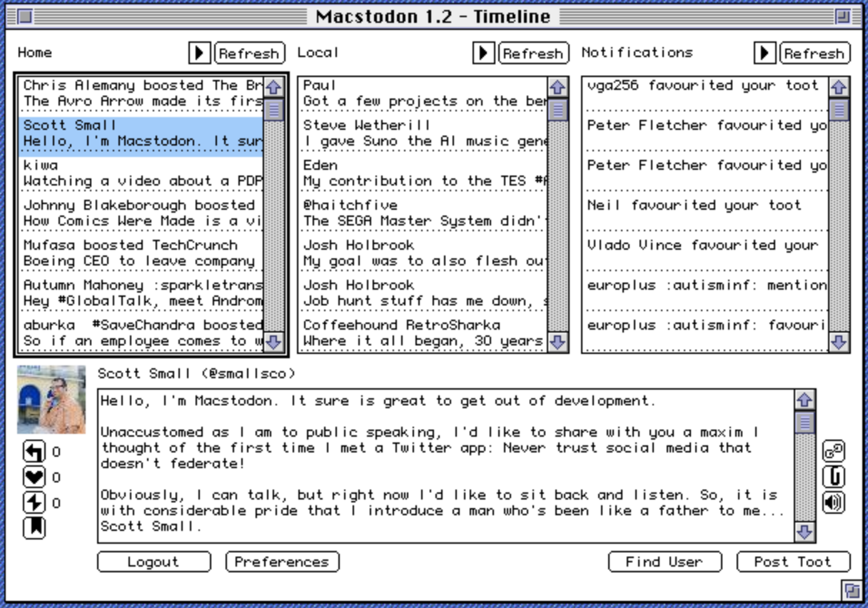The height and width of the screenshot is (608, 868).
Task: Click the window grow box at corner
Action: click(851, 590)
